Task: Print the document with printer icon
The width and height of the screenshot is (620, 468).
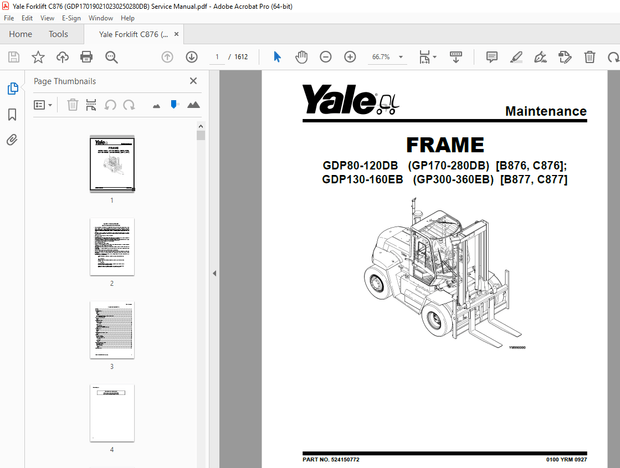Action: point(86,57)
